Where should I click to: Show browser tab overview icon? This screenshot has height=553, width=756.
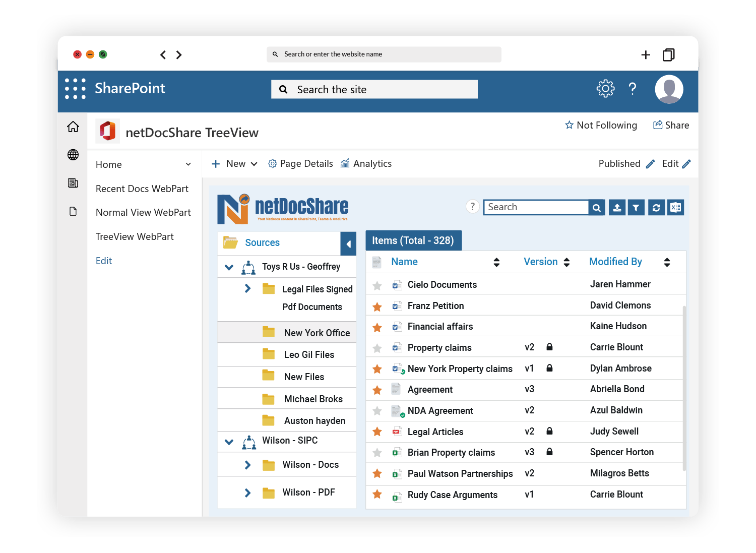[668, 54]
